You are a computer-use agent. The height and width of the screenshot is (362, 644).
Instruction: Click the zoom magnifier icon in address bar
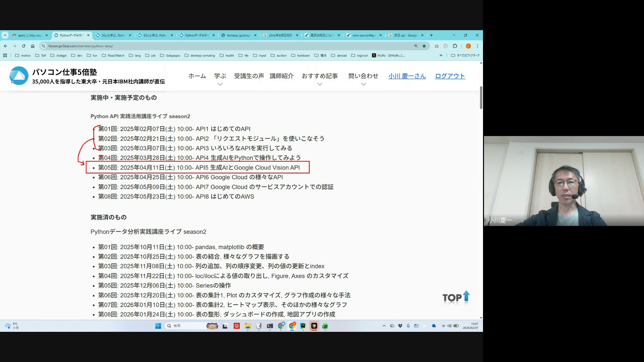click(x=416, y=46)
